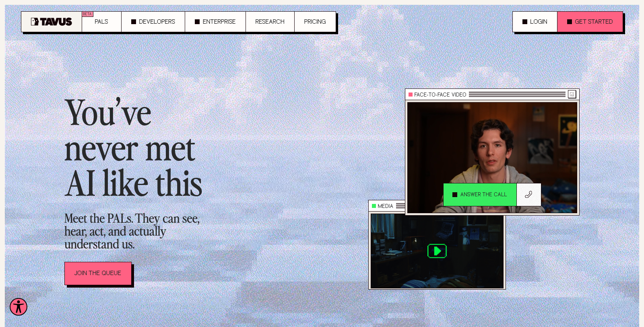
Task: Go to the Research page
Action: (x=270, y=22)
